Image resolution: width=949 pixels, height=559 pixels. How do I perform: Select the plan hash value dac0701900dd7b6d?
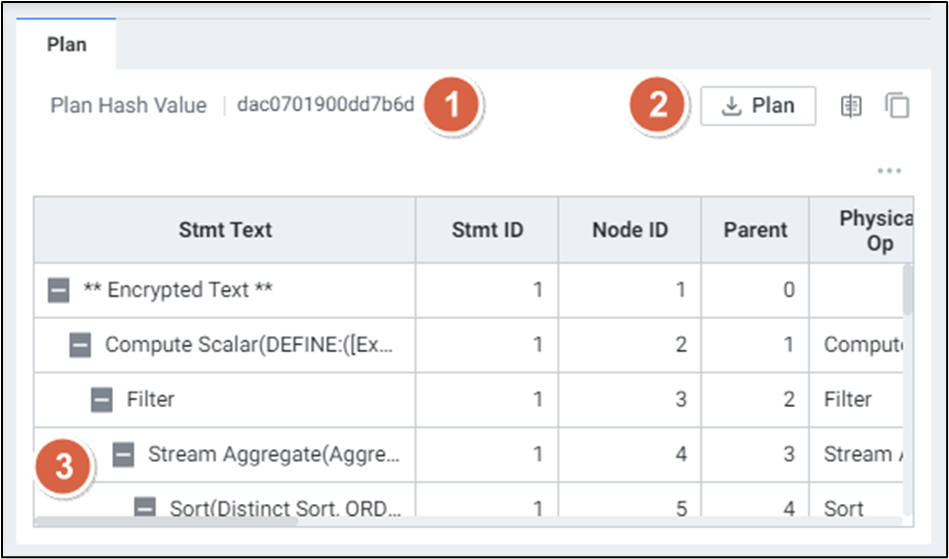(x=325, y=105)
